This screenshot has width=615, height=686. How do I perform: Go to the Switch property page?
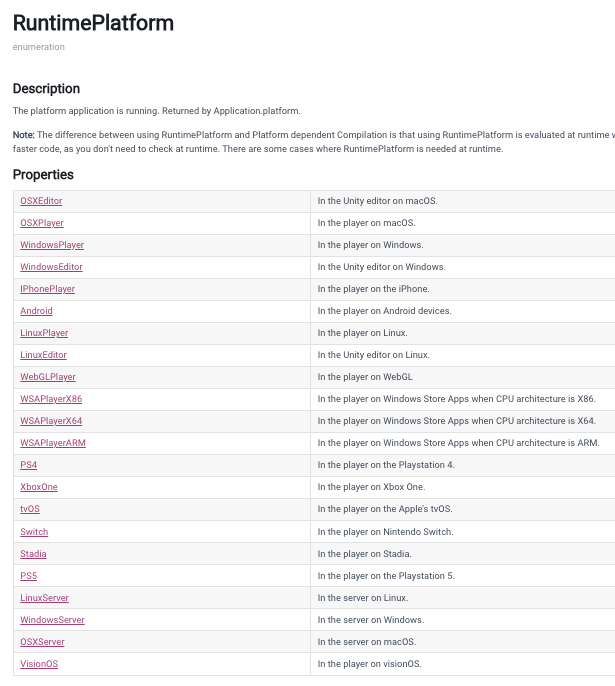34,532
